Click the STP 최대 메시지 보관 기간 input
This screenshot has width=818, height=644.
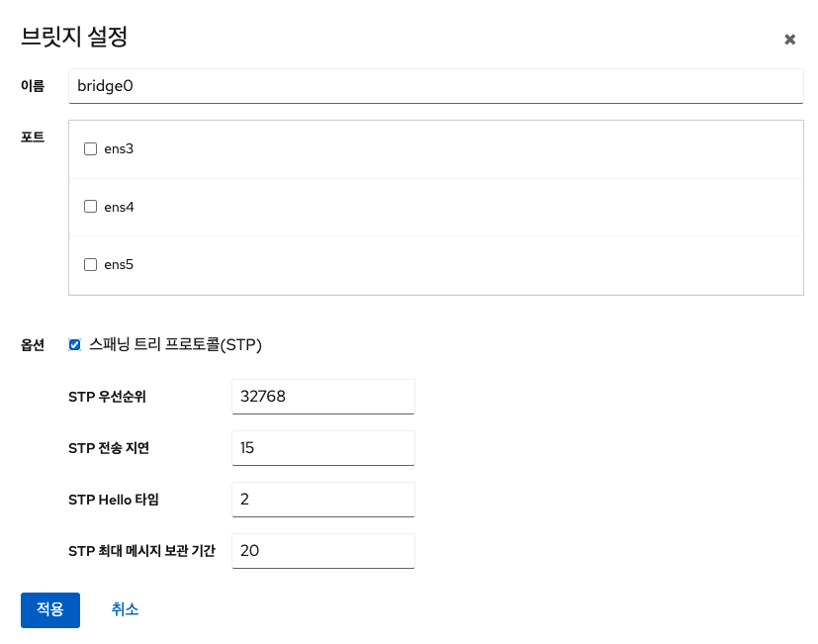pos(322,550)
